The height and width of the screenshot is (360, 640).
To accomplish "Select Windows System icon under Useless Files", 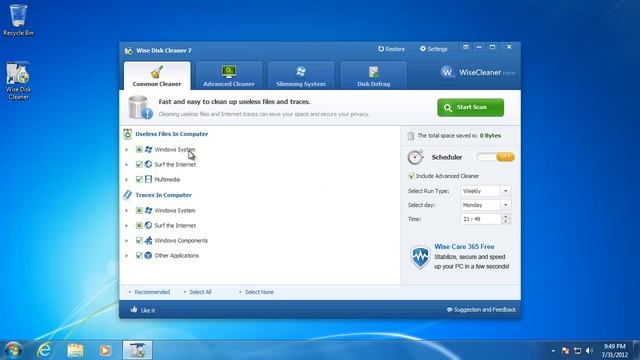I will coord(149,150).
